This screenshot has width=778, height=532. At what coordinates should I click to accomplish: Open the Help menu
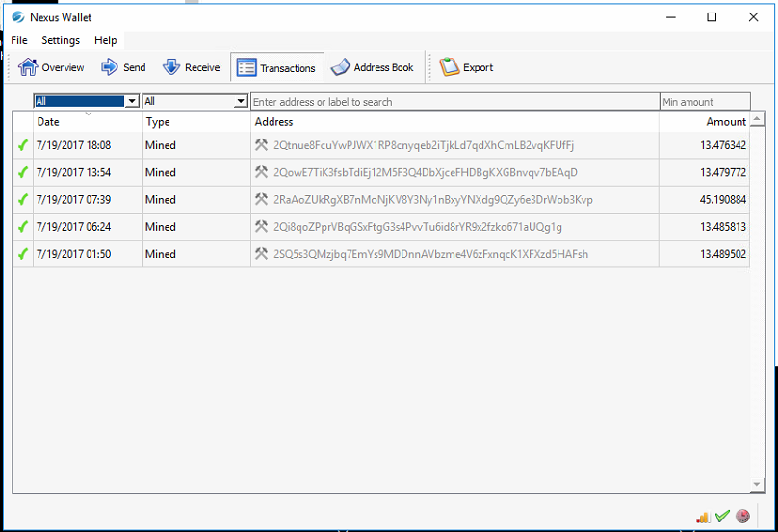pyautogui.click(x=106, y=40)
